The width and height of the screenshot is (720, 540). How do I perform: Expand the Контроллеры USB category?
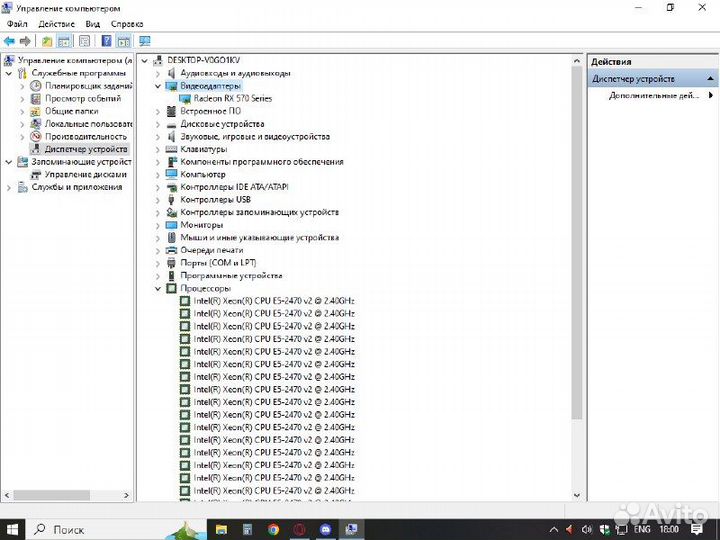pos(158,200)
